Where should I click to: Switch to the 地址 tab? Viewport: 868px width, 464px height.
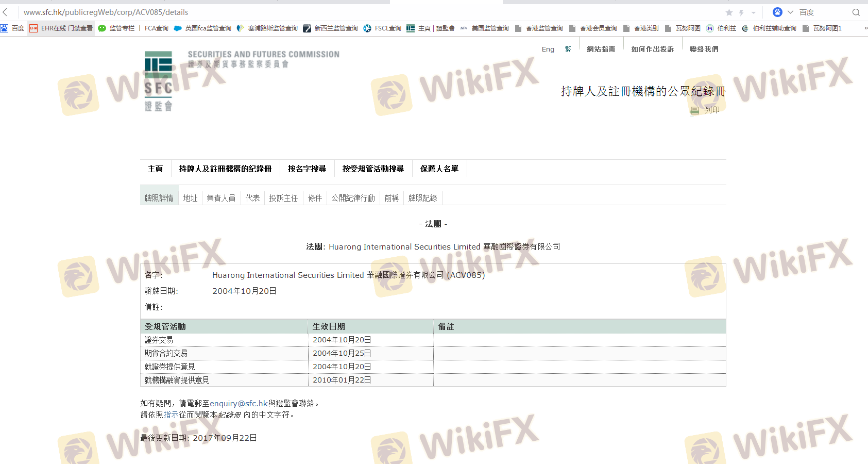[191, 198]
